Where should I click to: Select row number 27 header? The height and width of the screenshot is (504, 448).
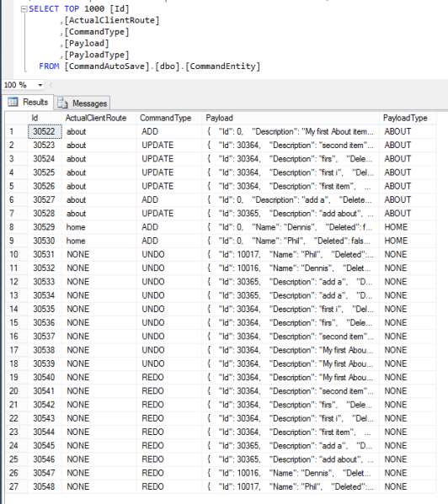point(16,486)
